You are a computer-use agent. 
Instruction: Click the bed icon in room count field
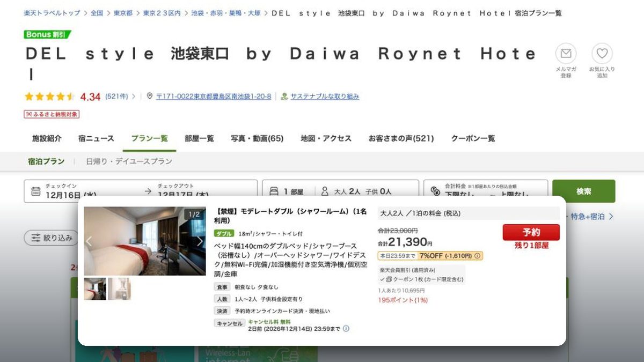click(274, 191)
